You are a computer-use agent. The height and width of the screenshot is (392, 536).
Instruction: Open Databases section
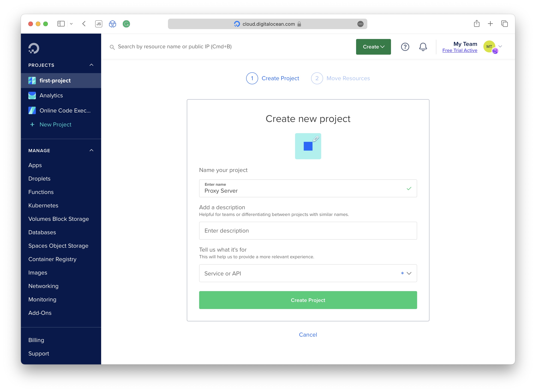point(42,232)
